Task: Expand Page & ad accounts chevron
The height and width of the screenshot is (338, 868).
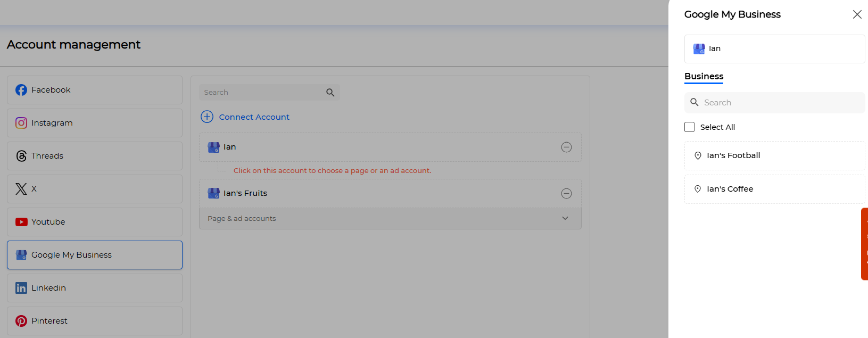Action: [565, 218]
